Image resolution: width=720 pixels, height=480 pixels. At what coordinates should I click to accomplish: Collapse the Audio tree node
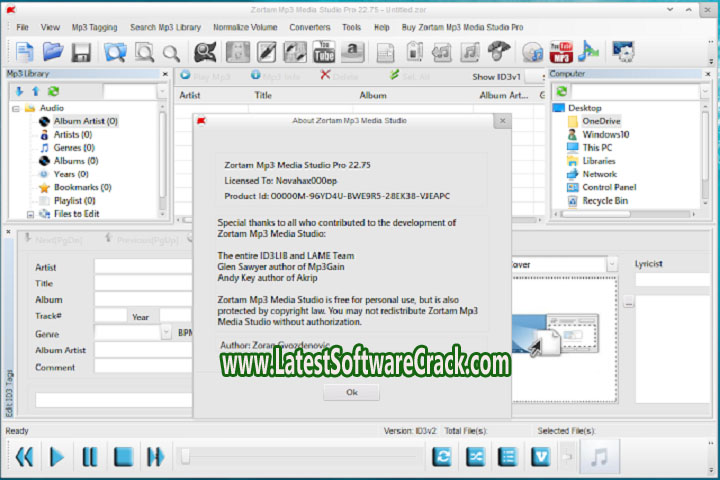coord(15,108)
